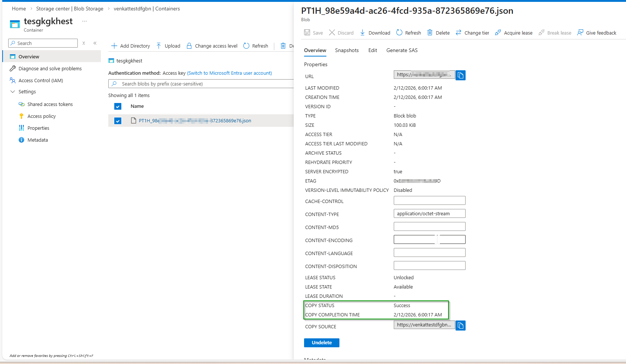Click the tesgkgkhest folder path entry
Screen dimensions: 626x364
pyautogui.click(x=129, y=61)
